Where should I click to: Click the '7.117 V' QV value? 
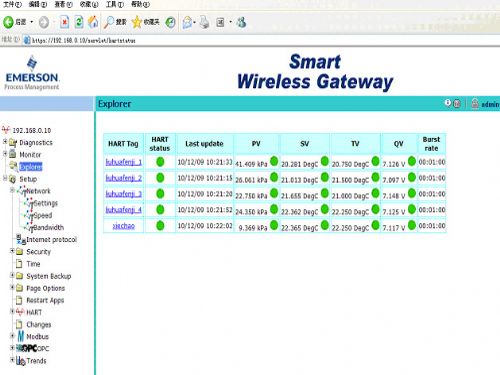[394, 228]
